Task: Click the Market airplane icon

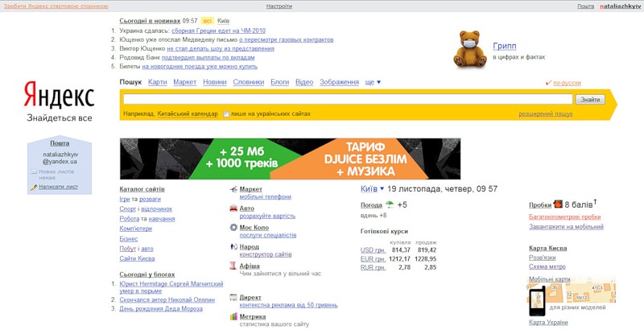Action: point(233,189)
